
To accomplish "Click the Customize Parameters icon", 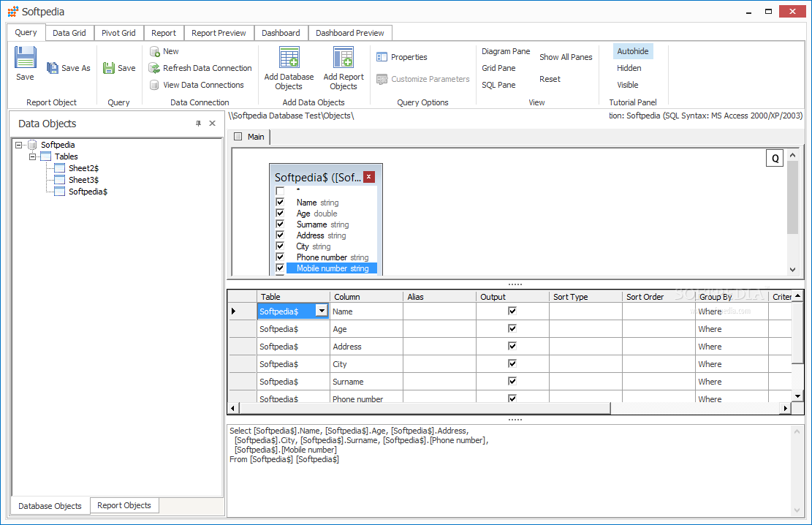I will (382, 79).
